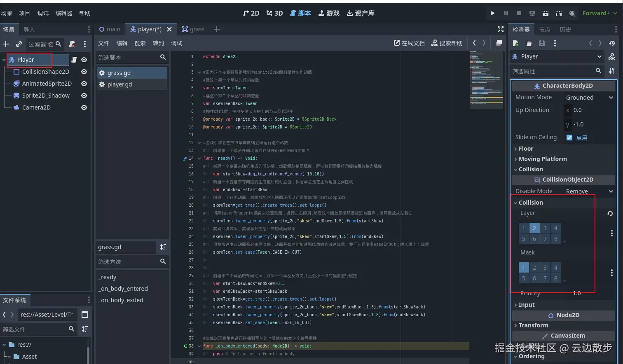Toggle Player node visibility eye

point(84,60)
